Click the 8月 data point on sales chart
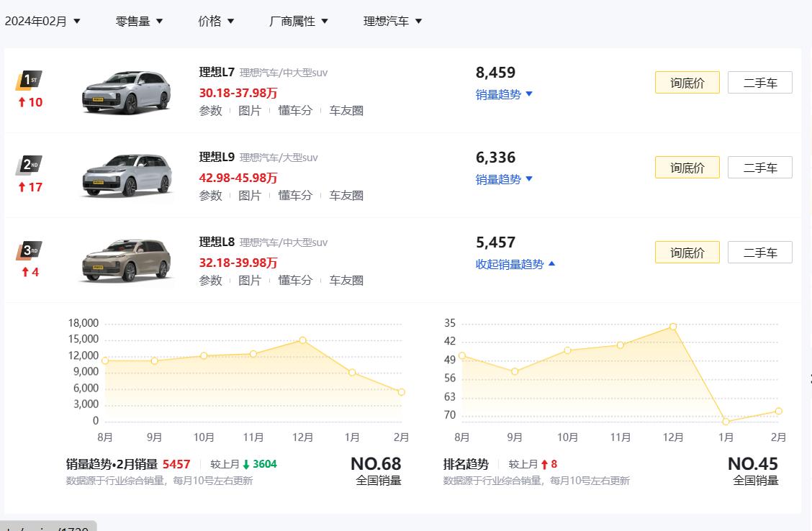 click(x=105, y=360)
